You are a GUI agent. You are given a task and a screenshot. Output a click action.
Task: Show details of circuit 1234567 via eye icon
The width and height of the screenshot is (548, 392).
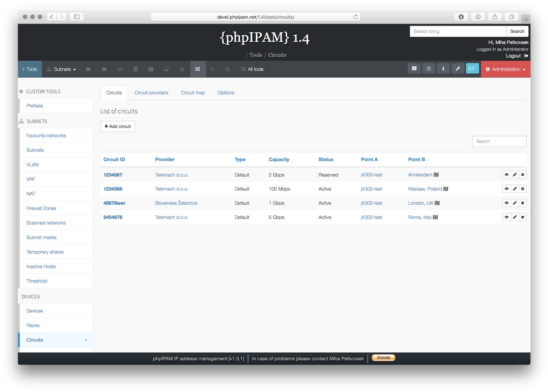[x=506, y=175]
